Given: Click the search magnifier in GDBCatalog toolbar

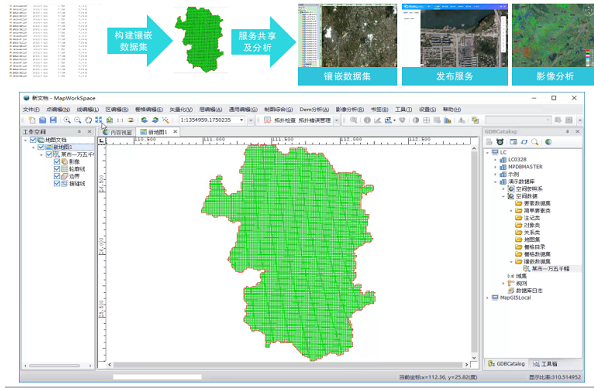Looking at the screenshot, I should (x=535, y=142).
